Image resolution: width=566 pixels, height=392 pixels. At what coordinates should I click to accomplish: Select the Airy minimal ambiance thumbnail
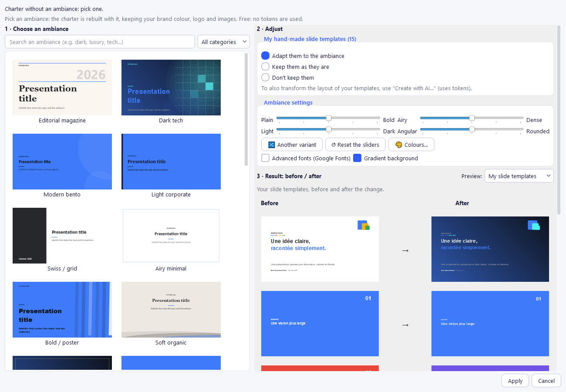pos(171,236)
